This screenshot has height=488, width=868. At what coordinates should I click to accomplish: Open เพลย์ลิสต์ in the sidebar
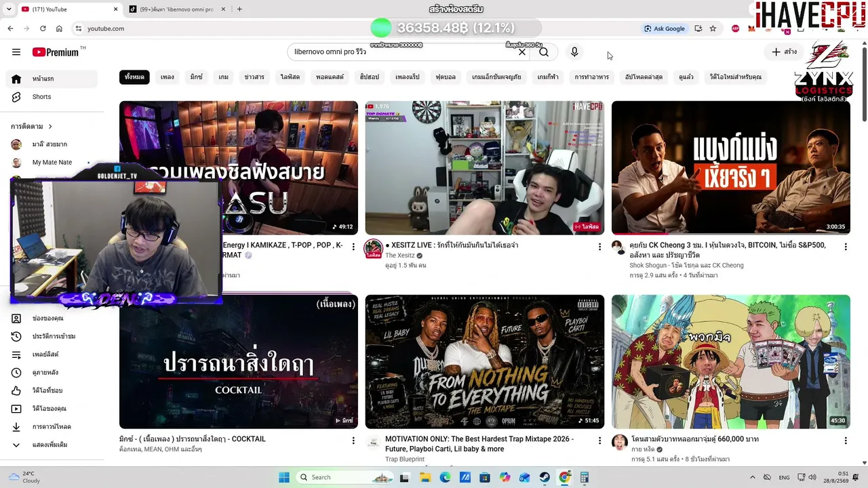(52, 354)
